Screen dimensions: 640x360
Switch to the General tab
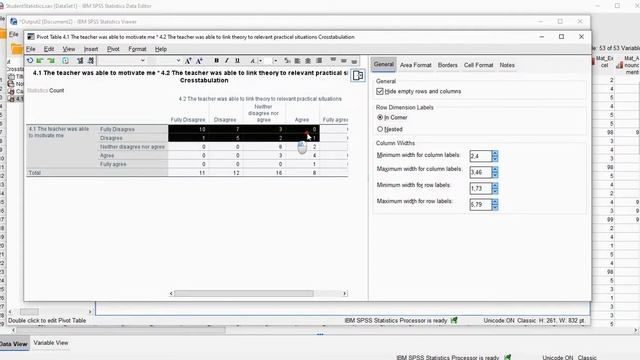pos(384,64)
